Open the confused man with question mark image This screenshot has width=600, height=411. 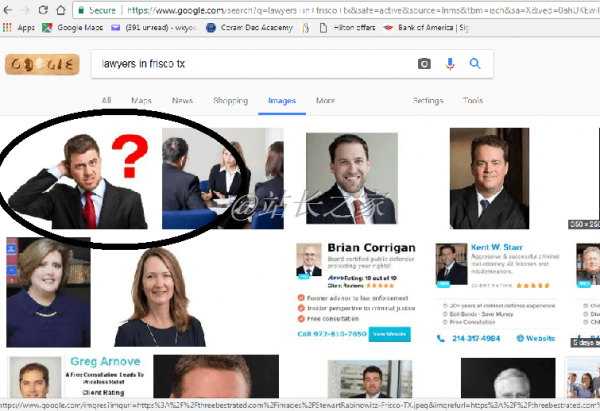click(85, 180)
